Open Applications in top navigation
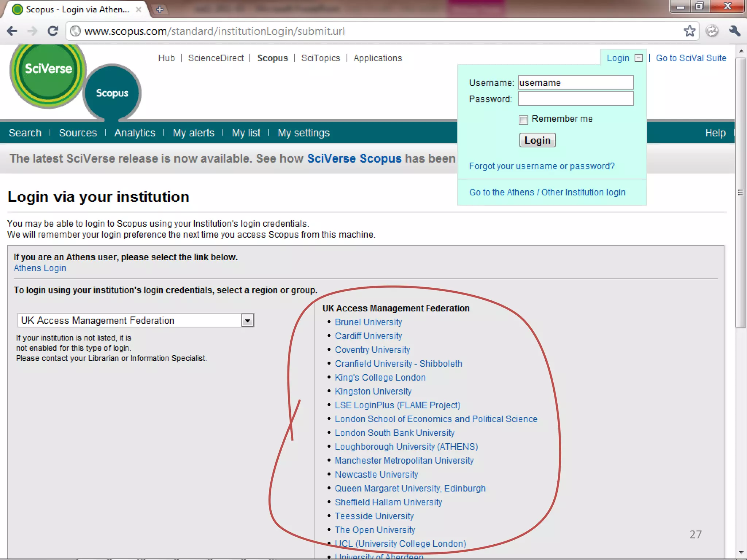Image resolution: width=747 pixels, height=560 pixels. [378, 58]
